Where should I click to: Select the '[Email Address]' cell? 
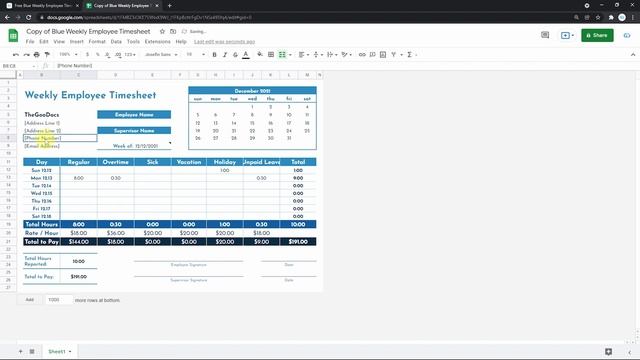42,146
